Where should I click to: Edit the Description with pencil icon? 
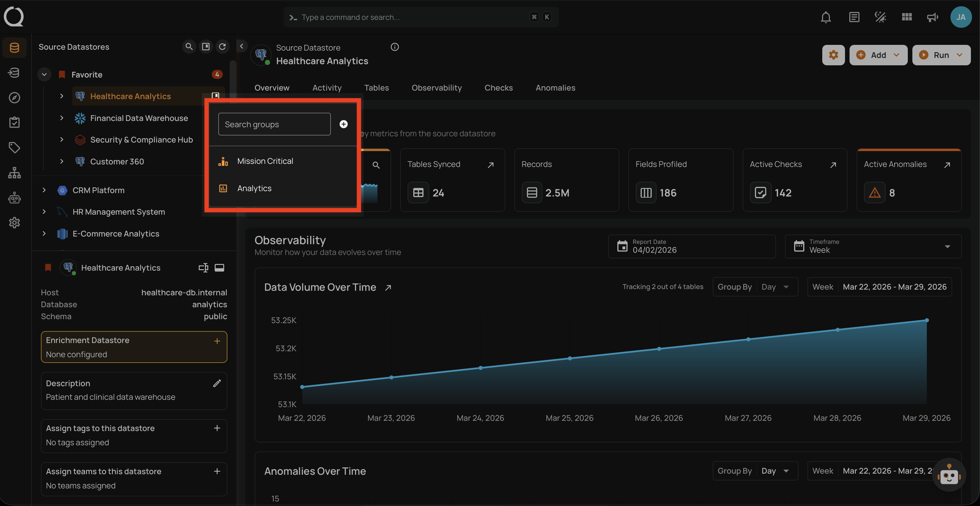click(217, 383)
